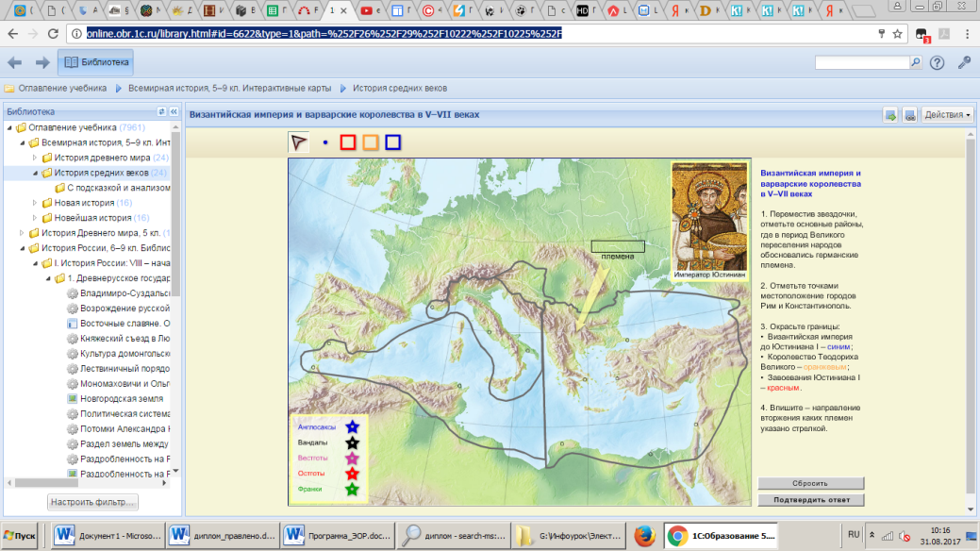Viewport: 980px width, 551px height.
Task: Click the Сбросить reset button
Action: 810,483
